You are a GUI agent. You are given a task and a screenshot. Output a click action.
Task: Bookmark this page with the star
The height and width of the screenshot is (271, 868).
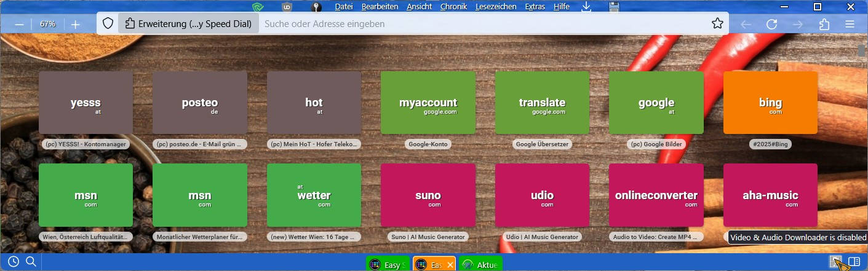(x=717, y=24)
